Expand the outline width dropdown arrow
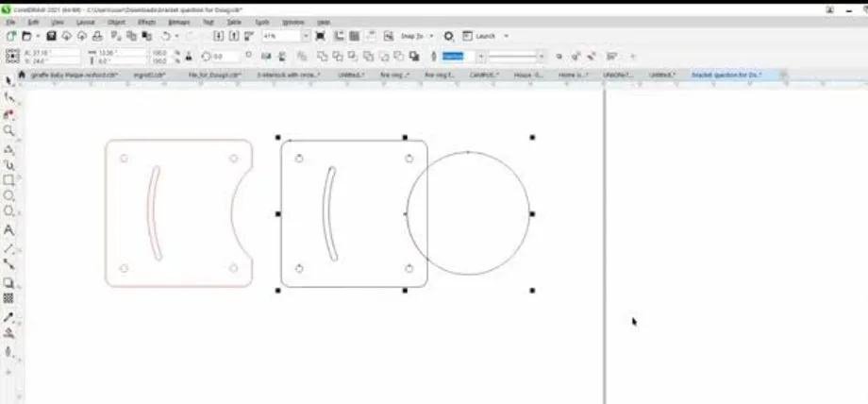868x404 pixels. [x=480, y=56]
